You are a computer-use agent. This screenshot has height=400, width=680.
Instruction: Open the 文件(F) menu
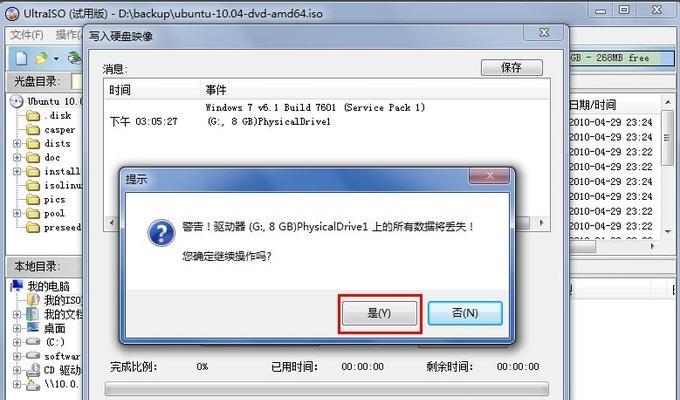(27, 35)
